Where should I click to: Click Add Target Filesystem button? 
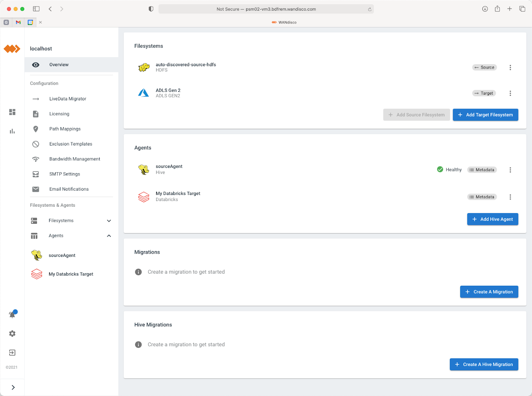485,115
